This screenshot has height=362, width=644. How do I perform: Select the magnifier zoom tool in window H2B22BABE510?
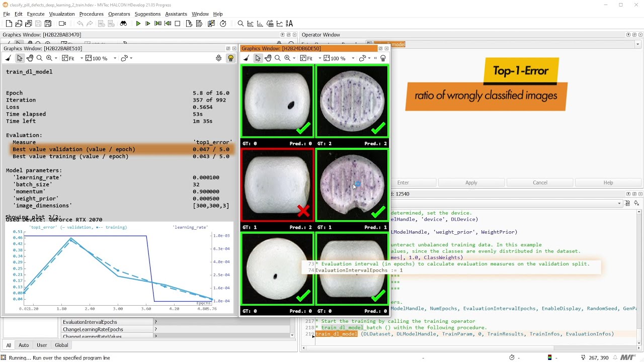click(x=39, y=58)
